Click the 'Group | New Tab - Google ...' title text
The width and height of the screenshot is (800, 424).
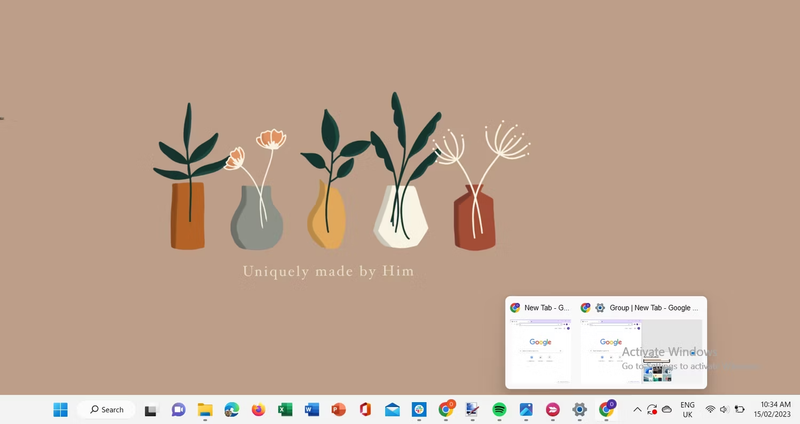[x=654, y=308]
